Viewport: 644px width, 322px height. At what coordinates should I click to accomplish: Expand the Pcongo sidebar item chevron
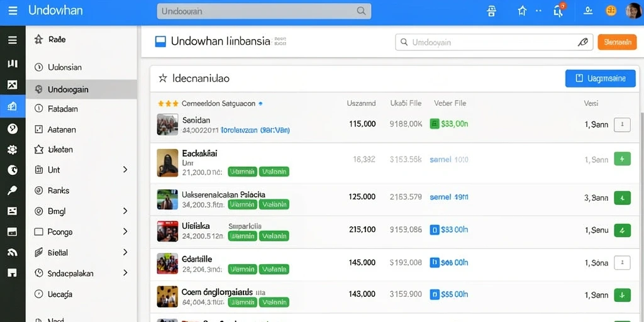125,231
